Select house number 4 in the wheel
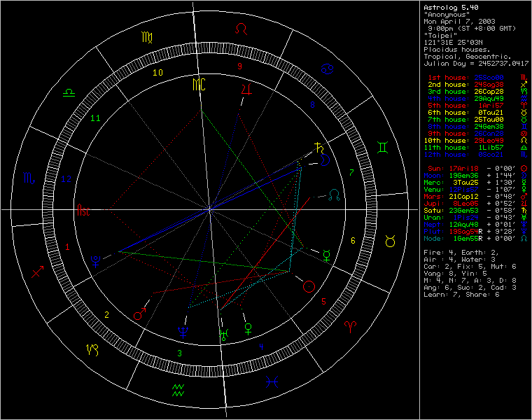This screenshot has width=532, height=420. coord(261,346)
